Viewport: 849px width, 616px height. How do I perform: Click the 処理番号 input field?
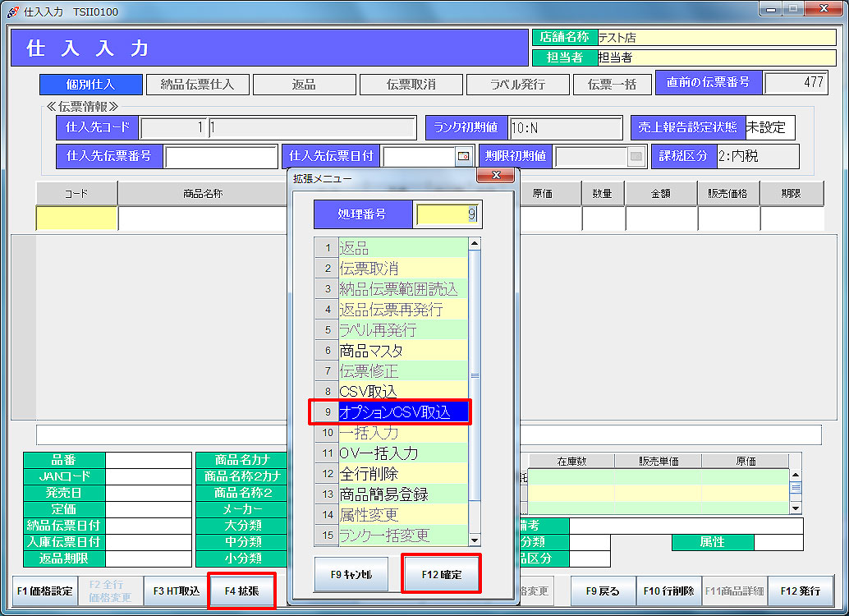point(448,214)
